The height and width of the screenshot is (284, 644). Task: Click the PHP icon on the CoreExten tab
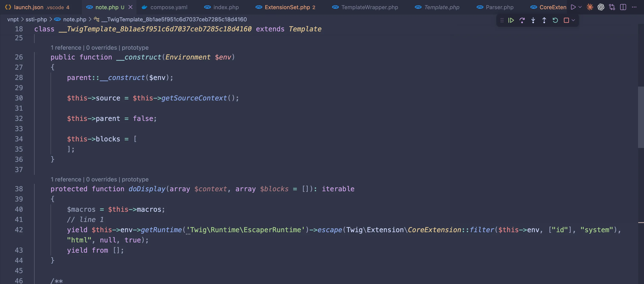pos(534,7)
